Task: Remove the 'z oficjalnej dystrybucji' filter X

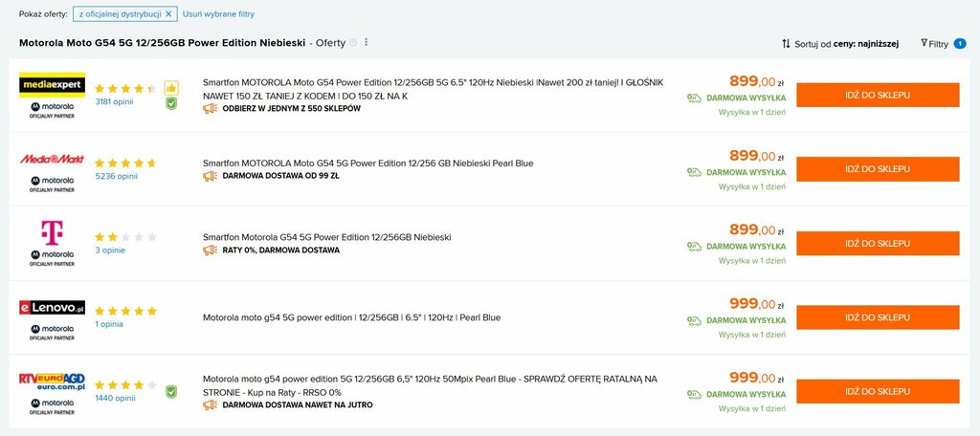Action: coord(168,13)
